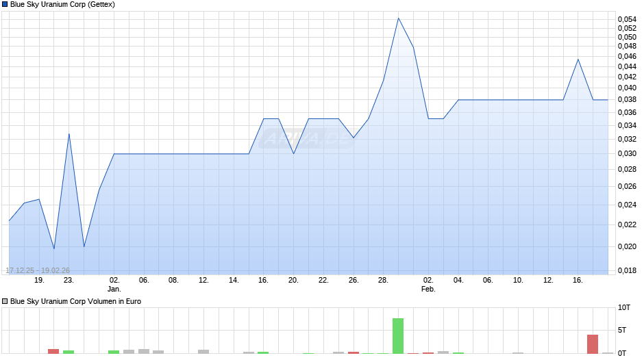
Task: Click the y-axis label '0,024'
Action: pyautogui.click(x=627, y=205)
